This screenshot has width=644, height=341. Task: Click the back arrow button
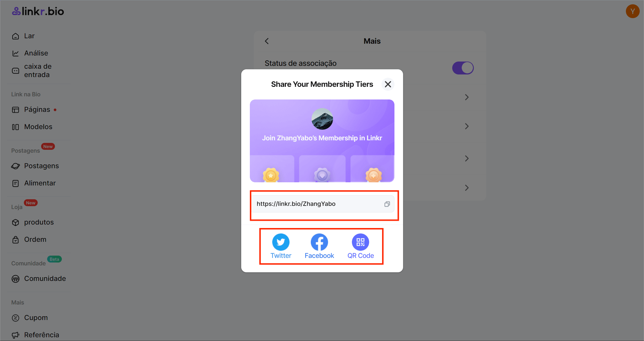click(267, 41)
